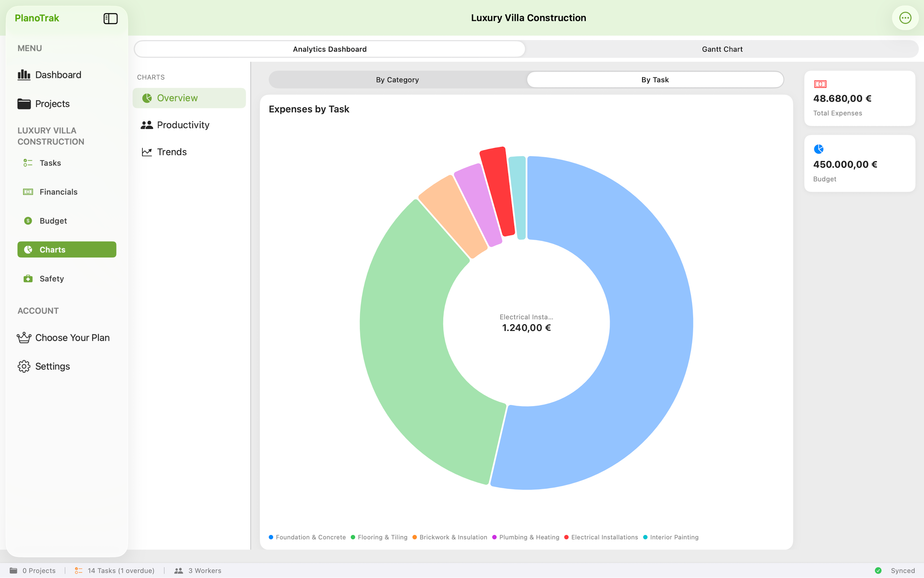This screenshot has width=924, height=578.
Task: Click Foundation & Concrete legend entry
Action: [308, 537]
